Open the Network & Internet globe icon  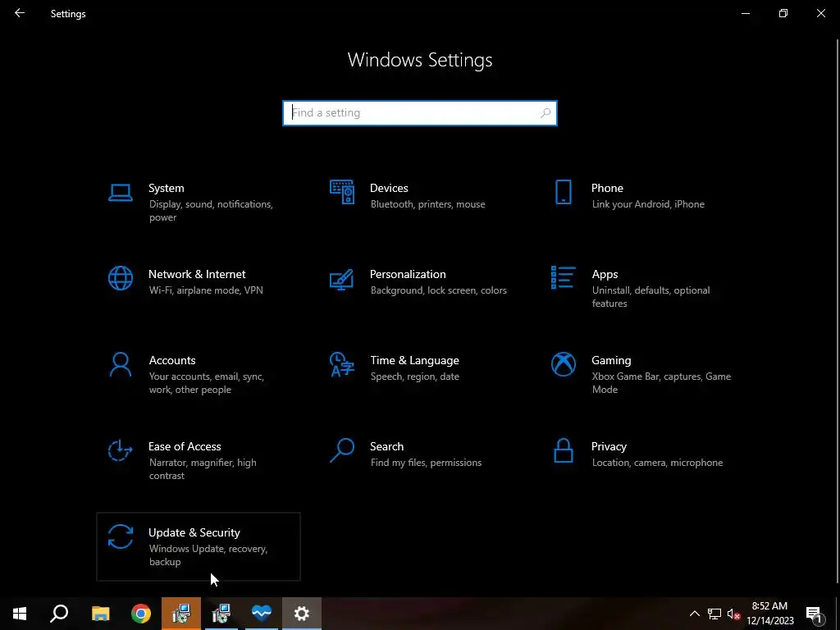(120, 278)
